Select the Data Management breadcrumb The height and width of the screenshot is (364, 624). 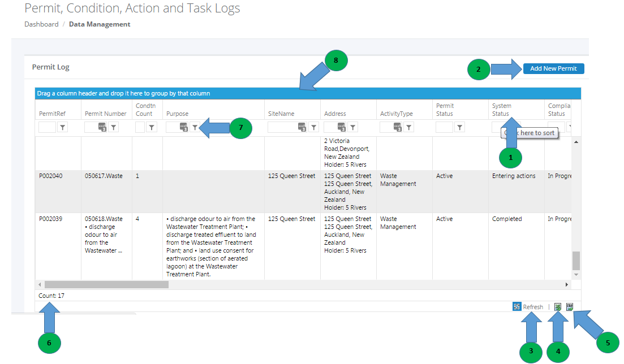pos(100,24)
